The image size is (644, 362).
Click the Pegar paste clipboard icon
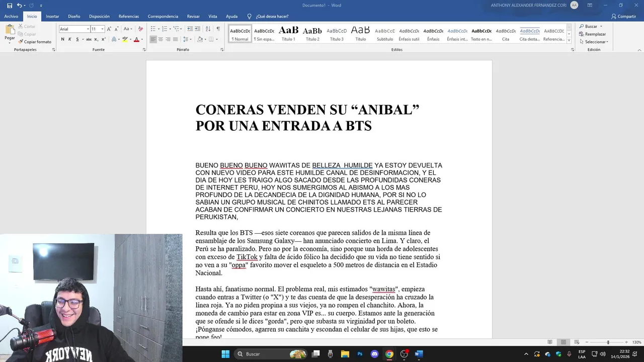(x=10, y=30)
